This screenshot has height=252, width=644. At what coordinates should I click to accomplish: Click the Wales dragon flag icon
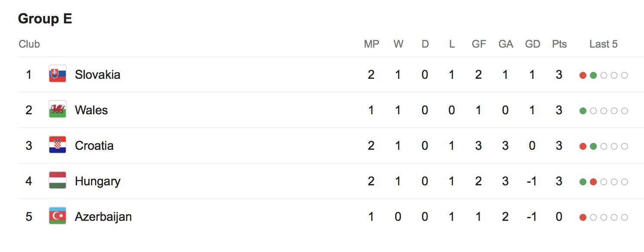coord(58,110)
